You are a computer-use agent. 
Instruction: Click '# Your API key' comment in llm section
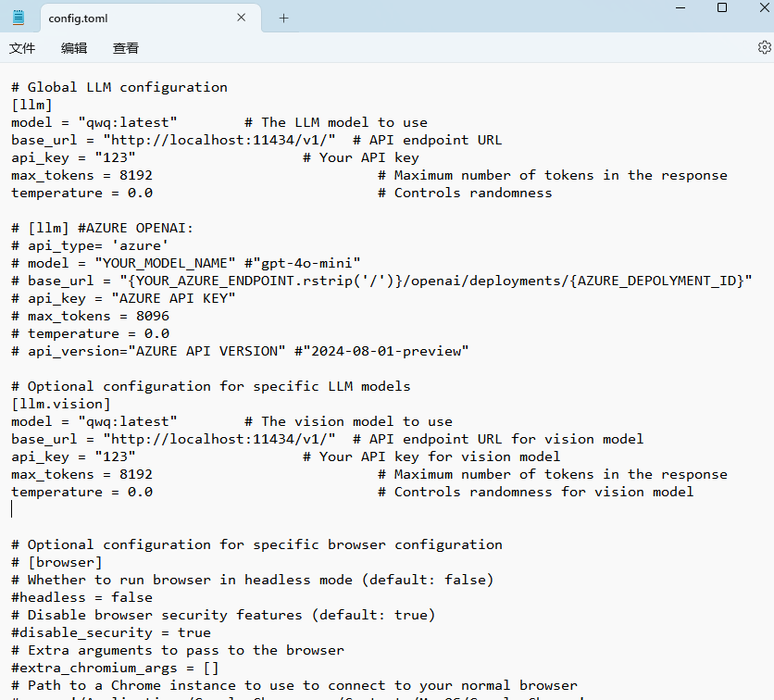(x=361, y=157)
